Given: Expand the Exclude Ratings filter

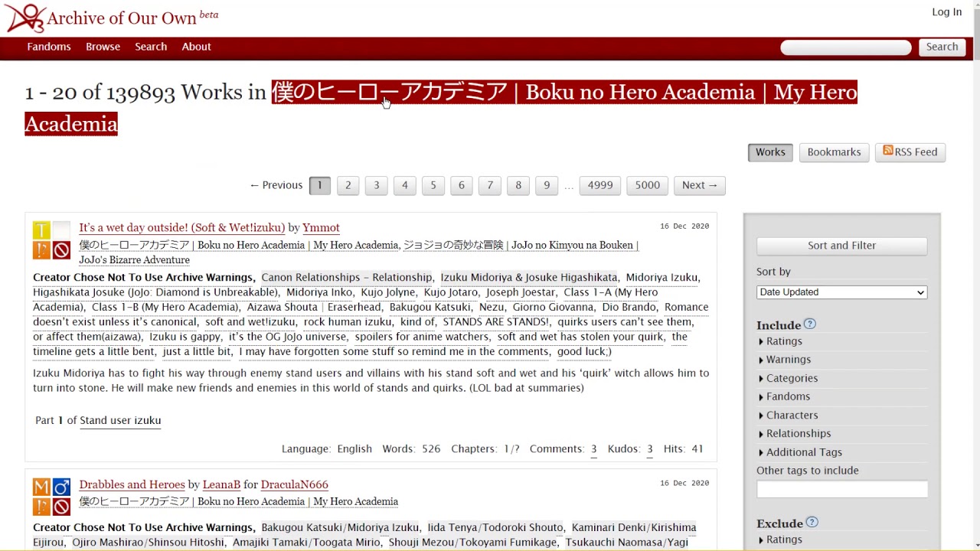Looking at the screenshot, I should 780,540.
